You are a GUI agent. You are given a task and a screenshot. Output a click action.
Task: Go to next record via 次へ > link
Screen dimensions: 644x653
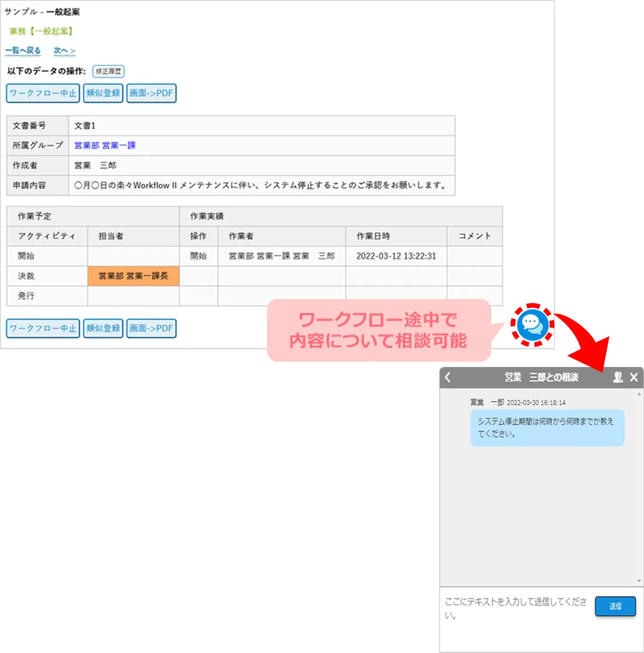click(64, 51)
